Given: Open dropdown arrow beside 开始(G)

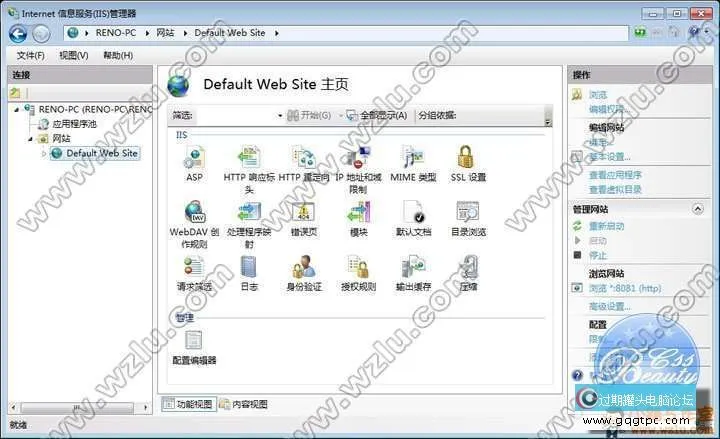Looking at the screenshot, I should pos(340,116).
